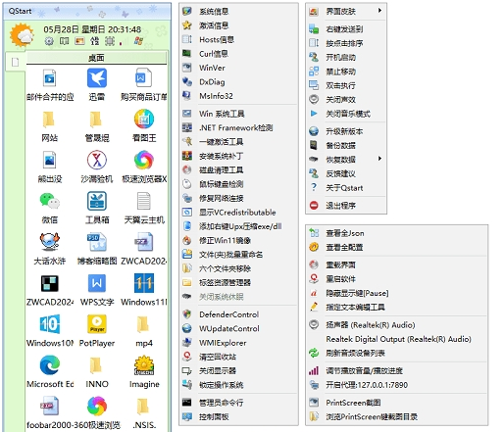Launch the Imagine shortcut
The height and width of the screenshot is (432, 504).
[x=144, y=371]
